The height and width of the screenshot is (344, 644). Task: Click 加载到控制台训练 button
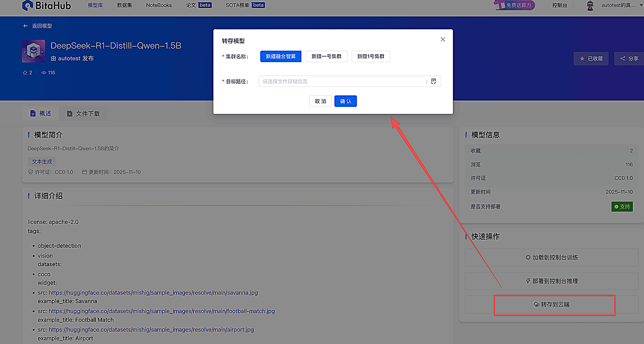point(552,258)
